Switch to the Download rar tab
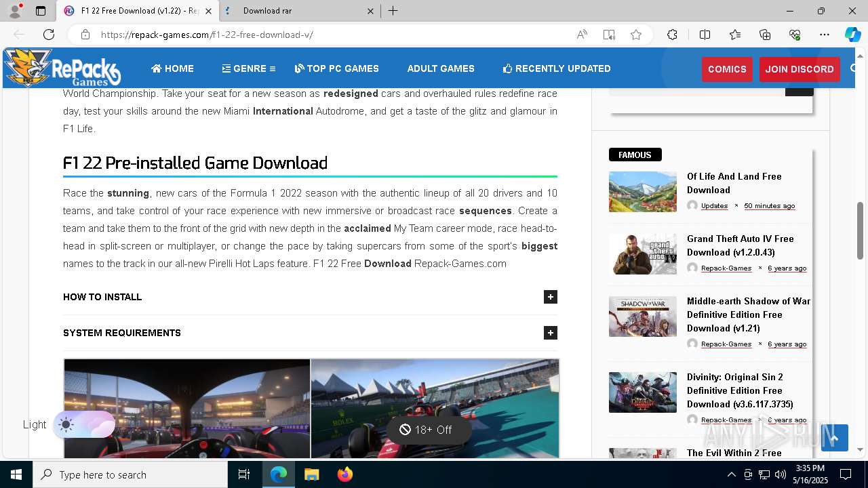The height and width of the screenshot is (488, 868). [x=300, y=11]
